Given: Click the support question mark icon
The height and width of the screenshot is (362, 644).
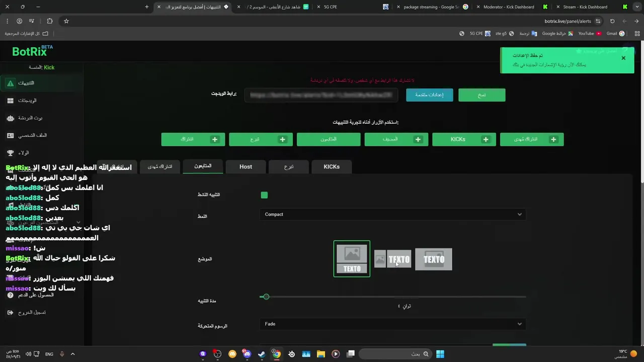Looking at the screenshot, I should tap(10, 295).
